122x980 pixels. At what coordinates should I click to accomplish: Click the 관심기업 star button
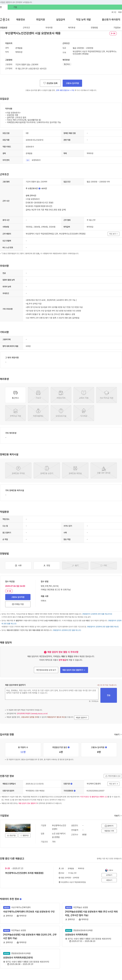click(11, 835)
